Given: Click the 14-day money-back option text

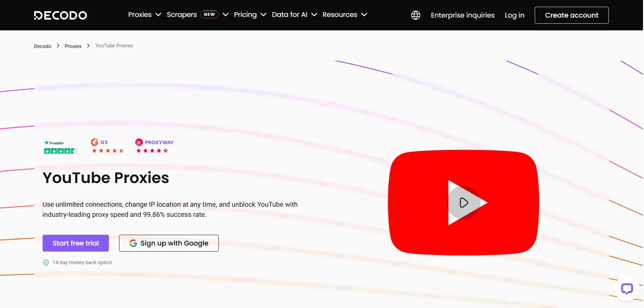Looking at the screenshot, I should tap(82, 262).
